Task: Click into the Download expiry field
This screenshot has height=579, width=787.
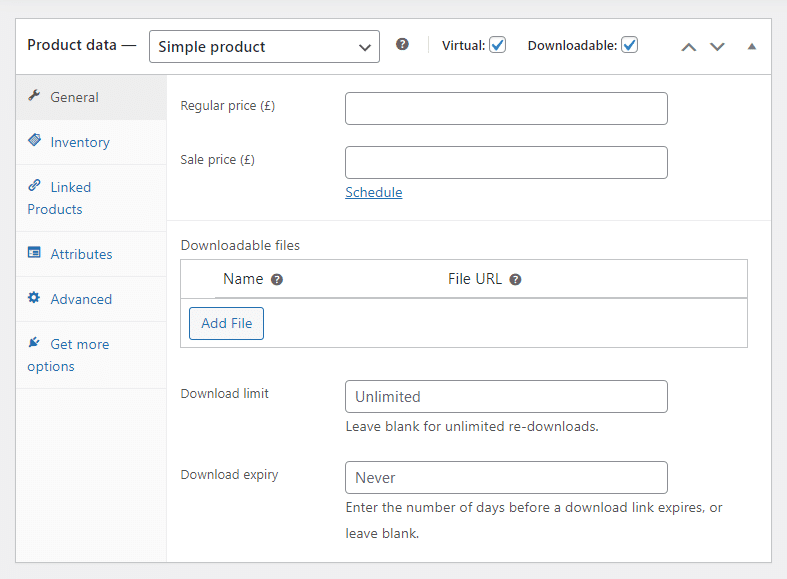Action: (x=506, y=478)
